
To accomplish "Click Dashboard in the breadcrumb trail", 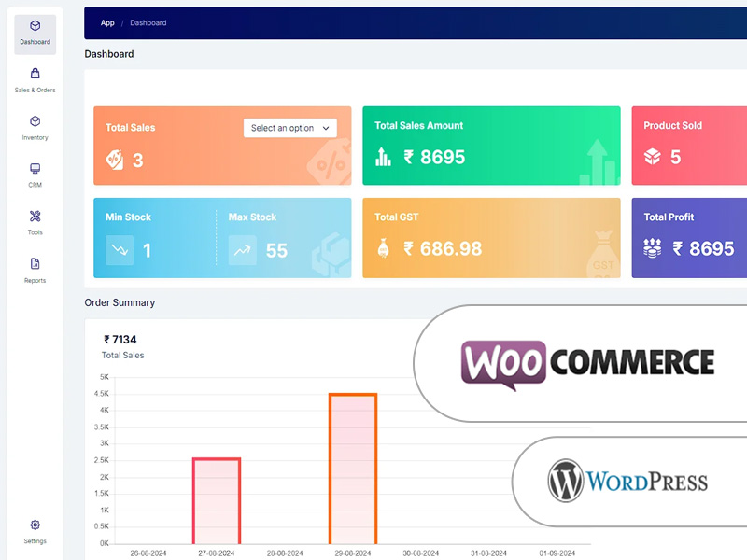I will tap(148, 23).
